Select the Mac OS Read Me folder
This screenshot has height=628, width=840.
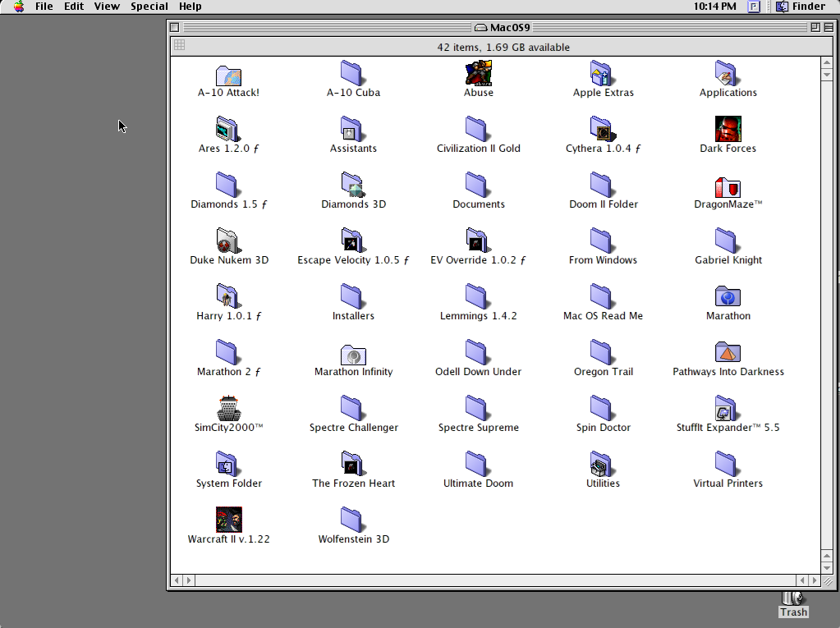(602, 296)
